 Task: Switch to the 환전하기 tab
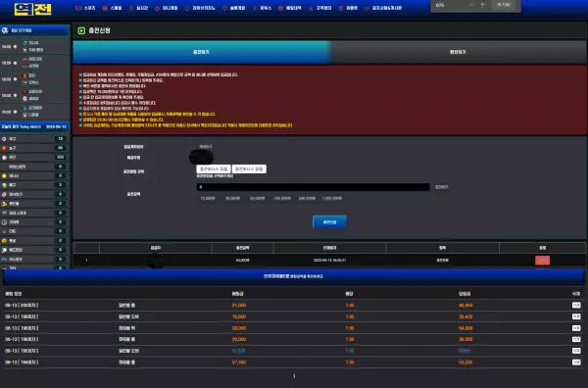pos(458,52)
